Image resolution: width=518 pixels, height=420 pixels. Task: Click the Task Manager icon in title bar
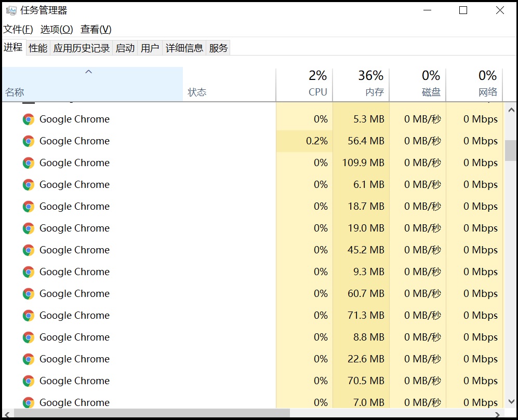(11, 10)
